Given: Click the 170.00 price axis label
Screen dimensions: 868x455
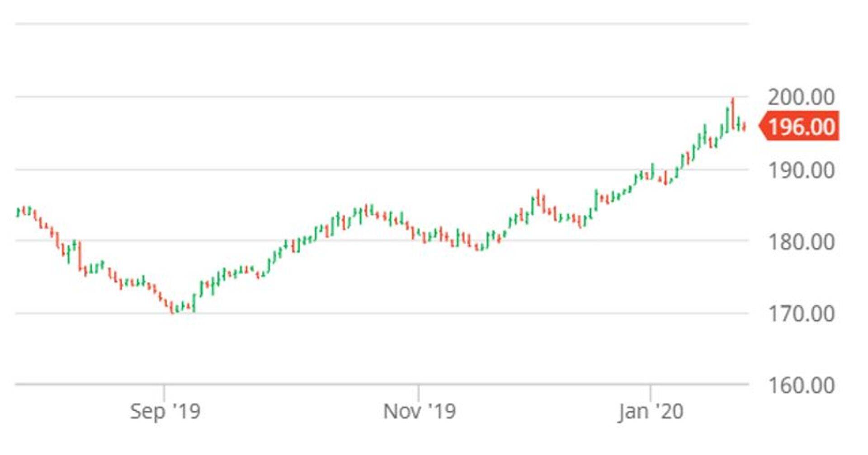Looking at the screenshot, I should pyautogui.click(x=801, y=314).
